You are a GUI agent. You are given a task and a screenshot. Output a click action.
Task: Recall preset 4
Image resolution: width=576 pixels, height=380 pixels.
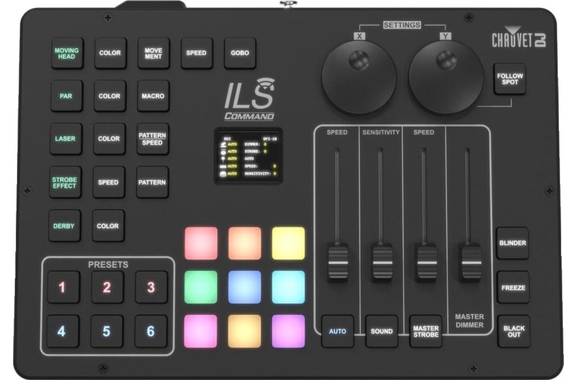click(62, 331)
